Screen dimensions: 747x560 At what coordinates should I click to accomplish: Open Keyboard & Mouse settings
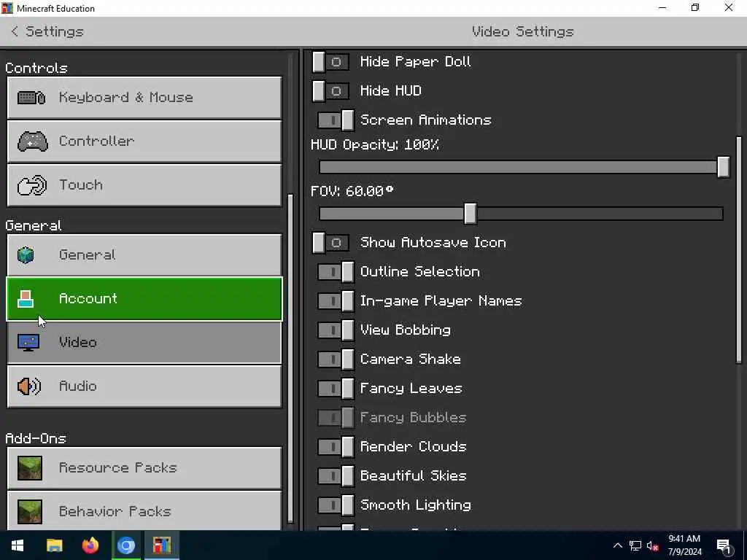tap(144, 98)
